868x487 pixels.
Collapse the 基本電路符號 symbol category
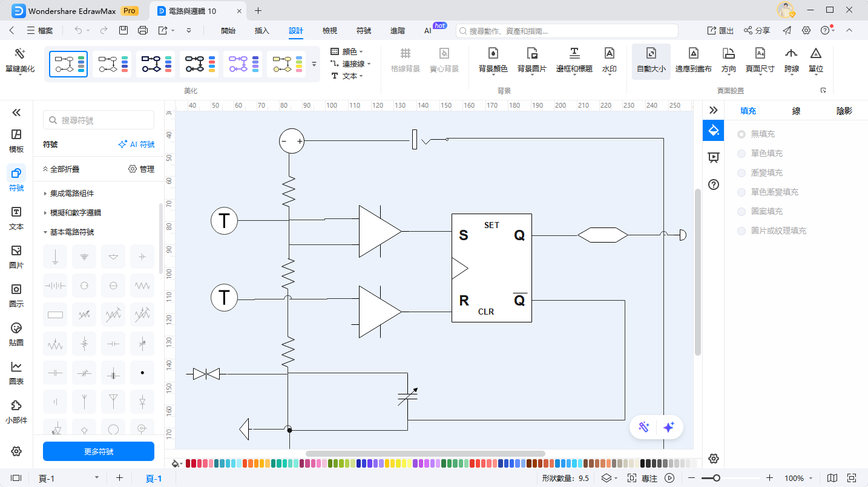click(x=72, y=232)
